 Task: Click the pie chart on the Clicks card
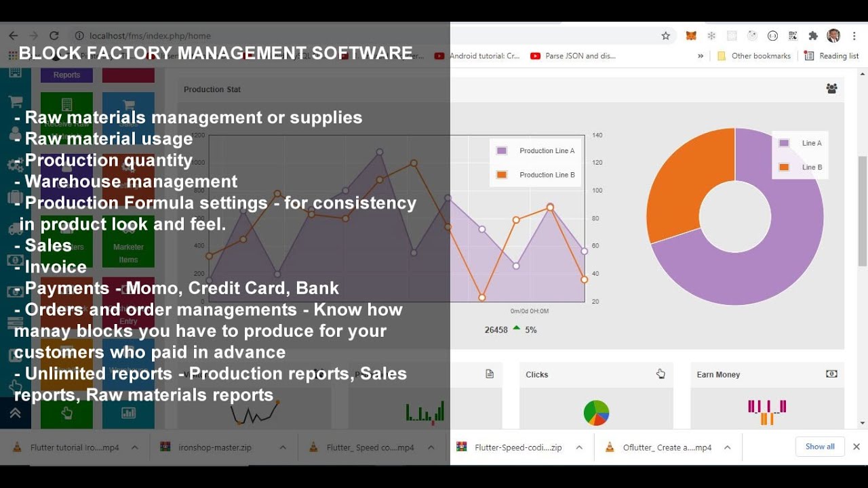(596, 412)
